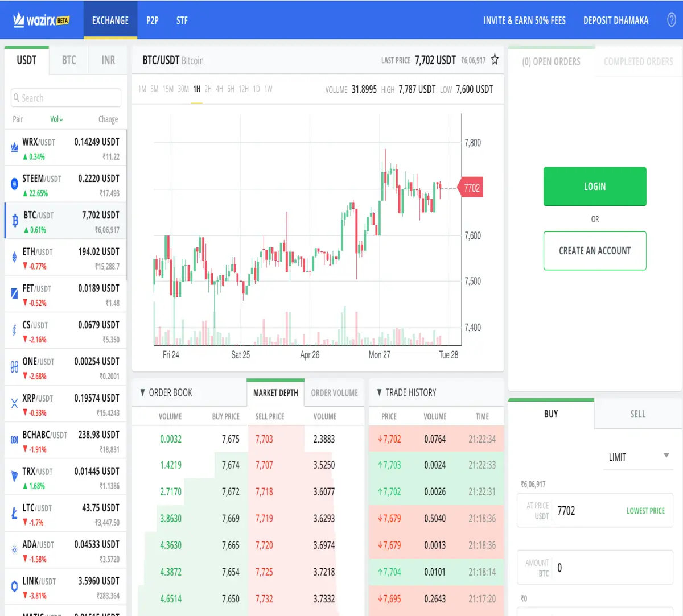Mark BTC/USDT as favorite with the star
Viewport: 683px width, 616px height.
pos(495,60)
